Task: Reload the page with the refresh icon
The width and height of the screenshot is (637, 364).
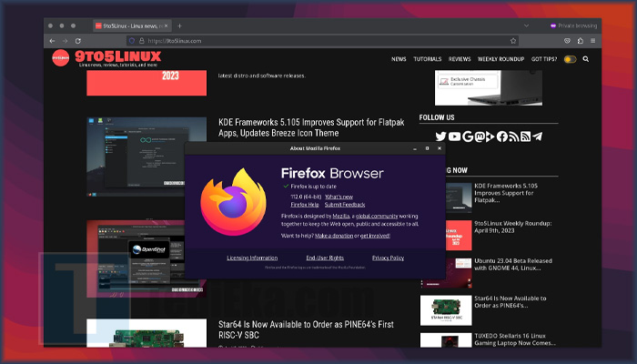Action: [x=78, y=41]
